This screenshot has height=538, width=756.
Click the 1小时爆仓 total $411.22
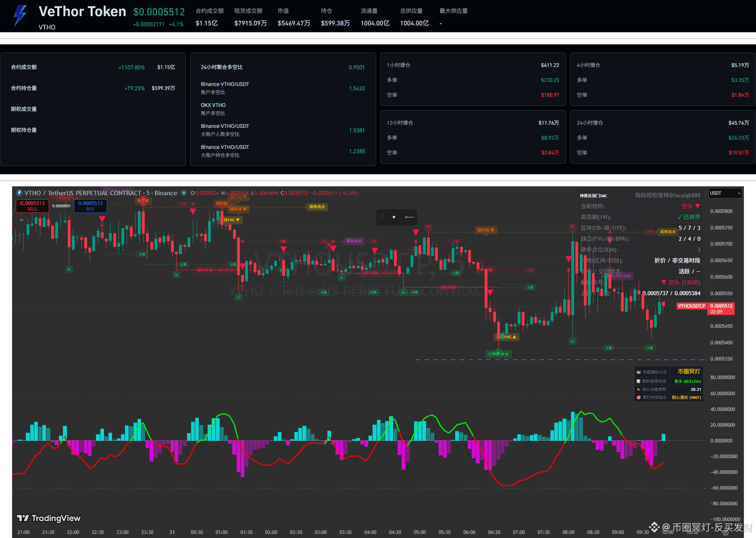[x=550, y=65]
